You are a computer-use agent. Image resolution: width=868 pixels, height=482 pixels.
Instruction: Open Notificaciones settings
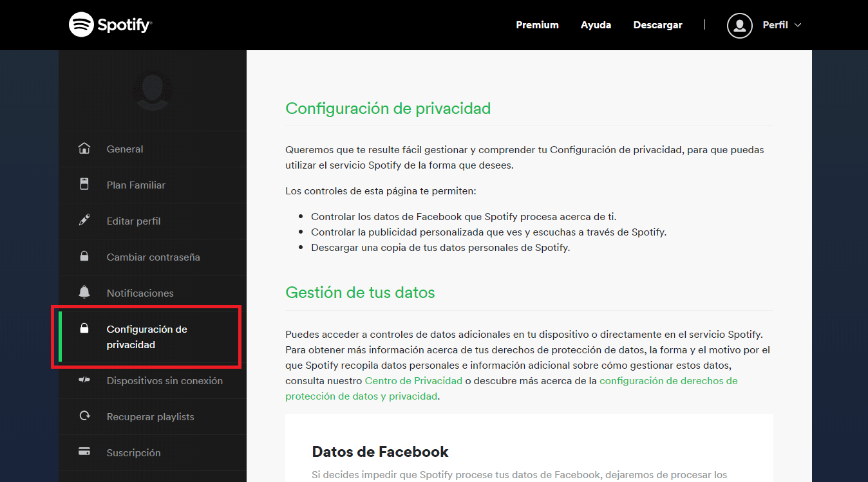(140, 293)
